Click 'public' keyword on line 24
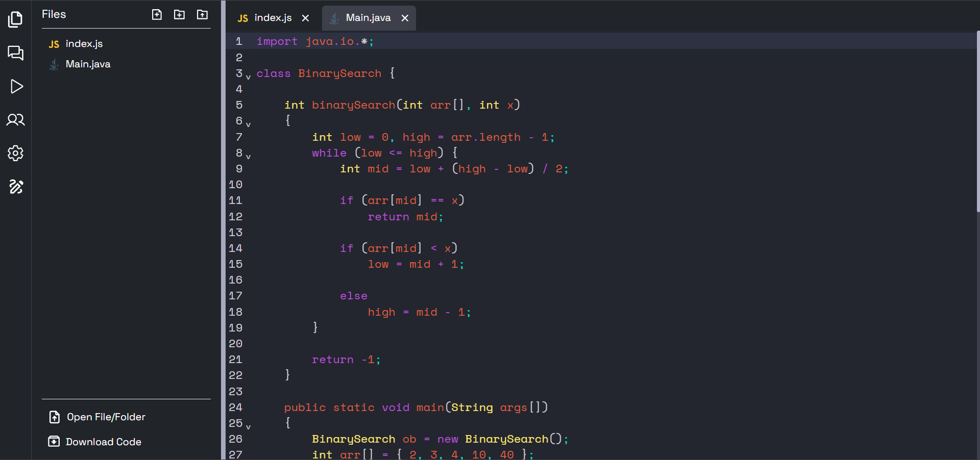980x460 pixels. [305, 407]
